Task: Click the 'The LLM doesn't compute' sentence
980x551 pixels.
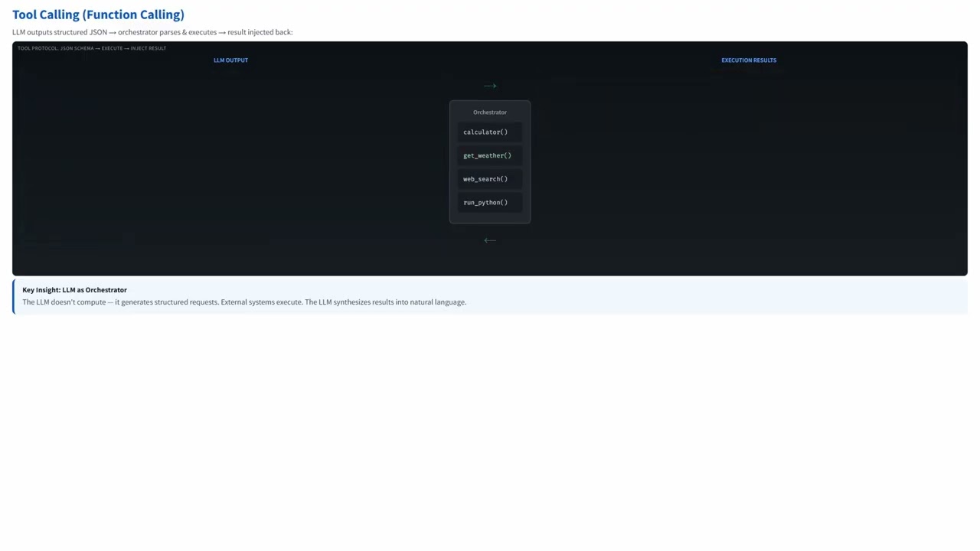Action: [244, 302]
